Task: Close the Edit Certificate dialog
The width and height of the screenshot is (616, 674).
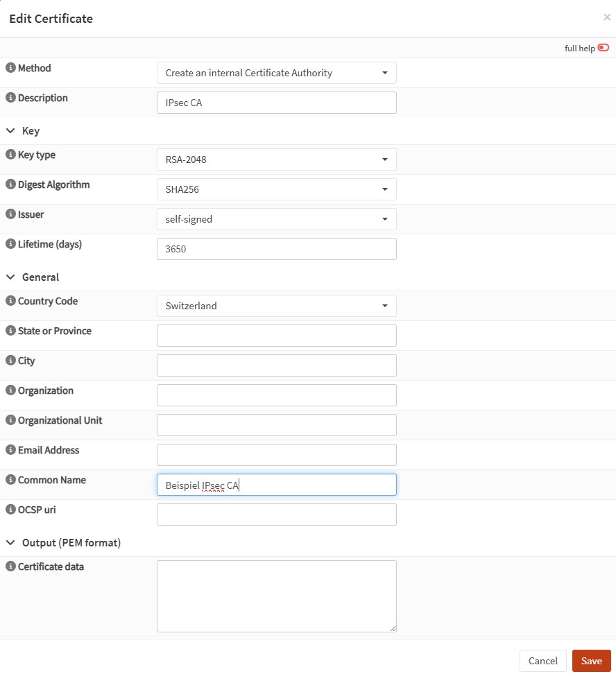Action: point(606,17)
